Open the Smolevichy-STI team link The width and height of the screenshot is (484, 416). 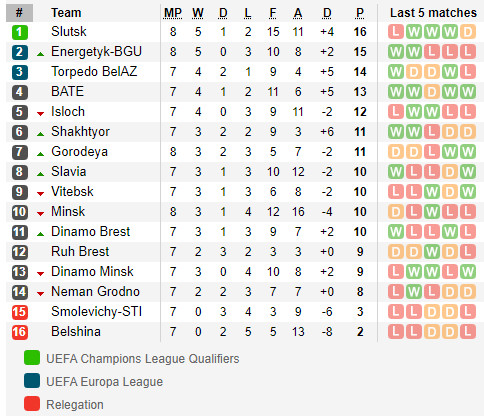point(96,312)
